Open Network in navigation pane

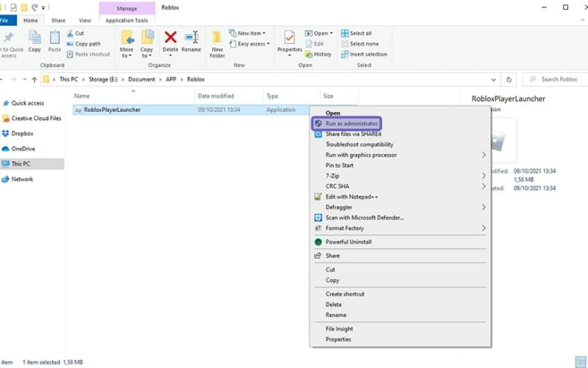pos(18,179)
